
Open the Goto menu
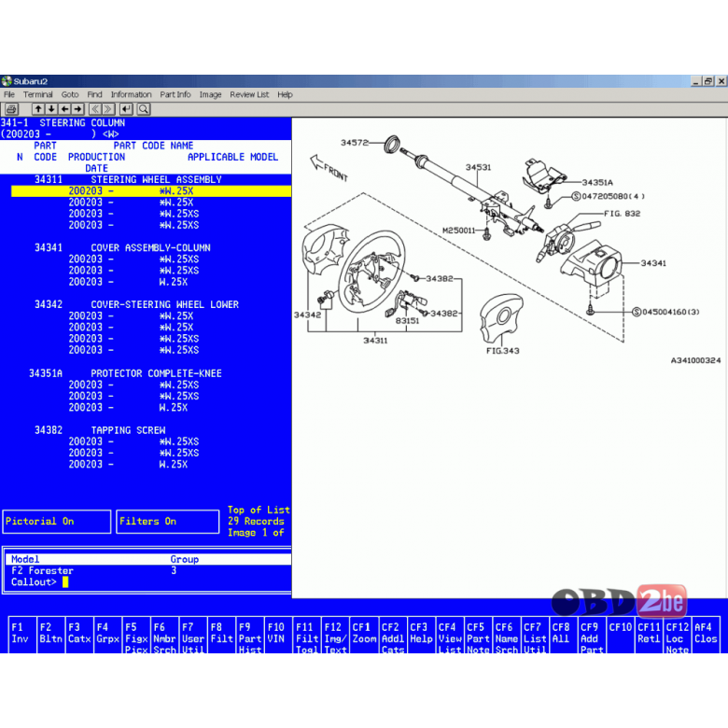[x=70, y=94]
